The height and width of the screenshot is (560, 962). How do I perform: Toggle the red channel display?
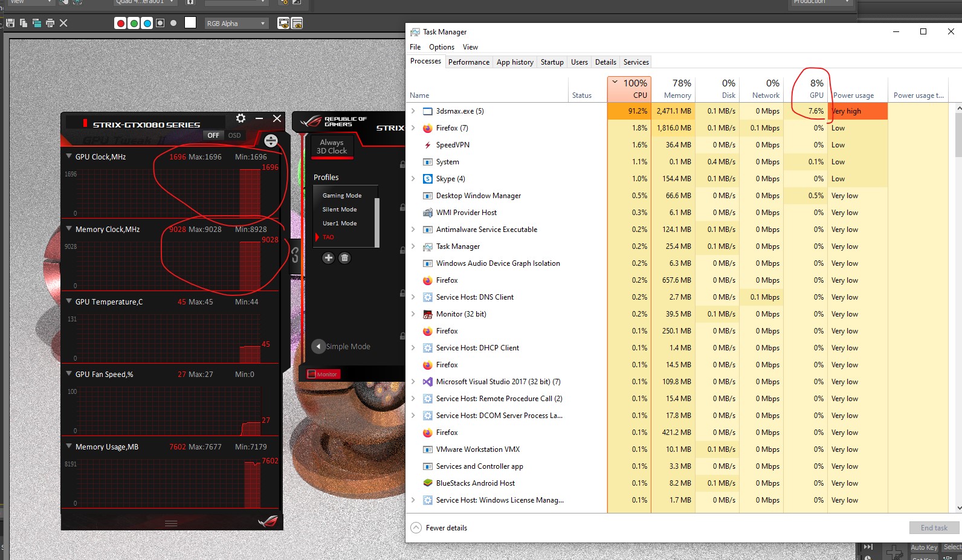click(x=120, y=24)
